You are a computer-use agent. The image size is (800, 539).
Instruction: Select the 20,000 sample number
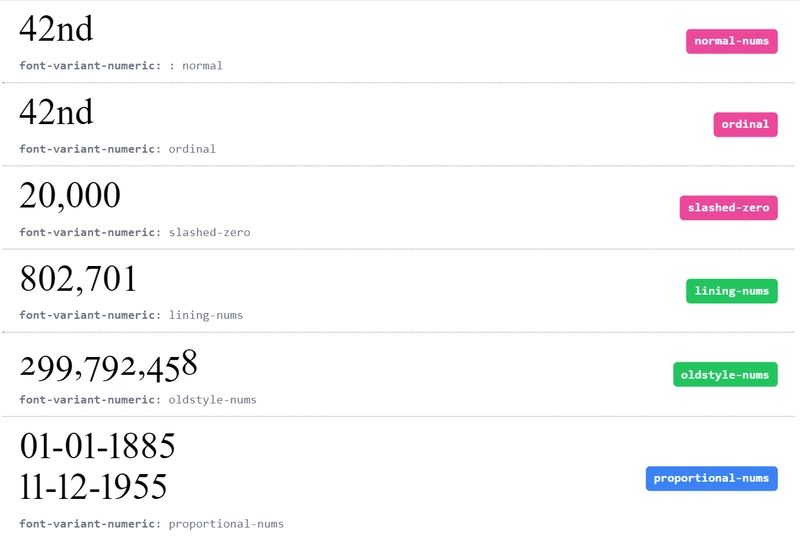tap(70, 196)
